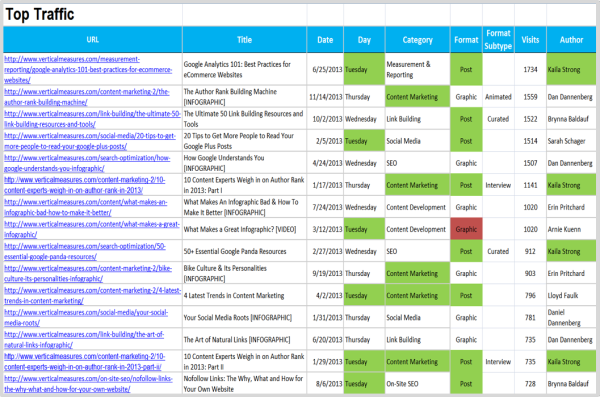Open the bike-culture-its-personalities link
Image resolution: width=600 pixels, height=397 pixels.
coord(88,273)
